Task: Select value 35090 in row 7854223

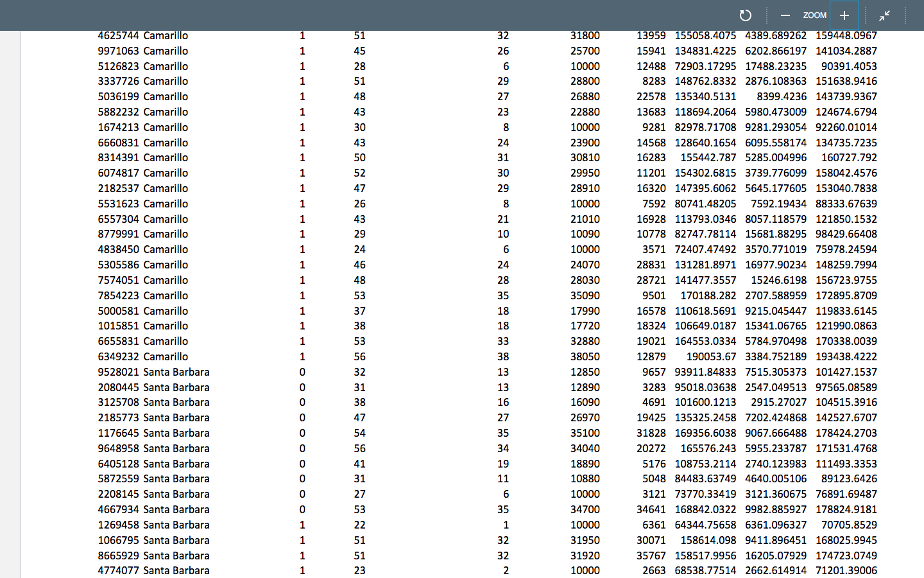Action: (x=585, y=295)
